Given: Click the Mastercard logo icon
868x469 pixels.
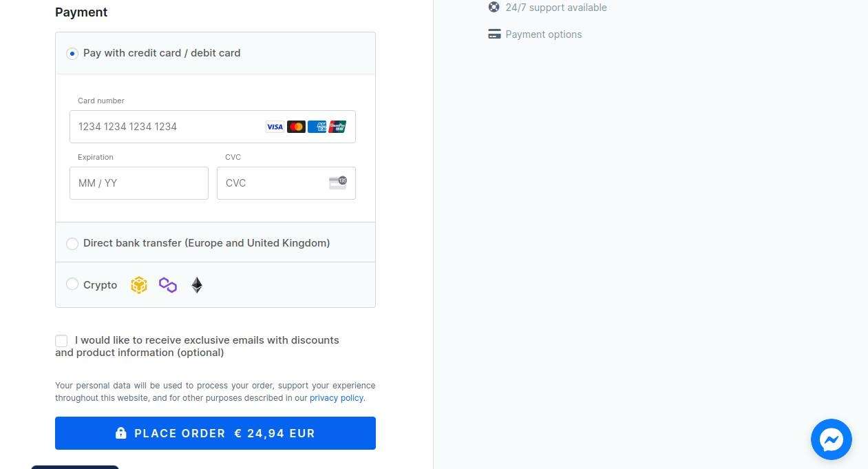Looking at the screenshot, I should (296, 127).
